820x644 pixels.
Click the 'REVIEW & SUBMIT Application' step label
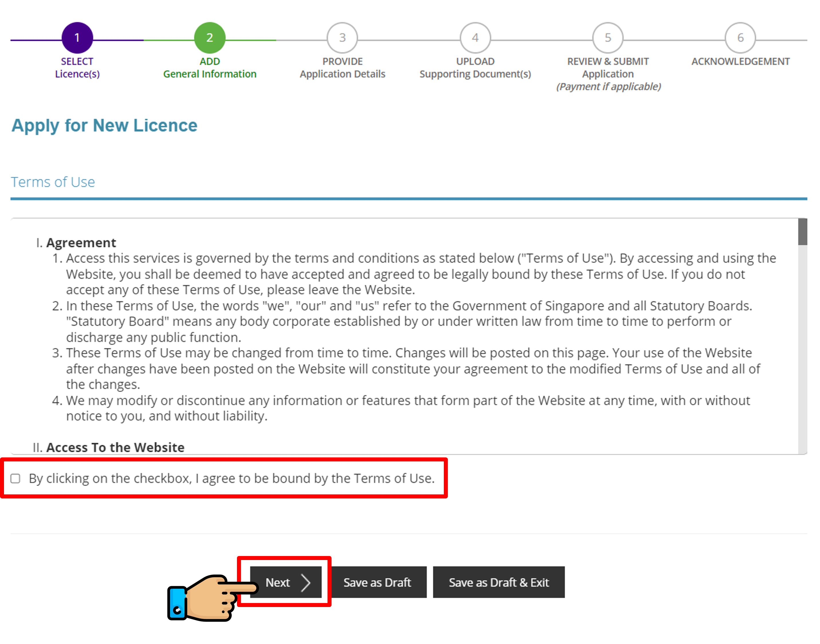coord(608,74)
